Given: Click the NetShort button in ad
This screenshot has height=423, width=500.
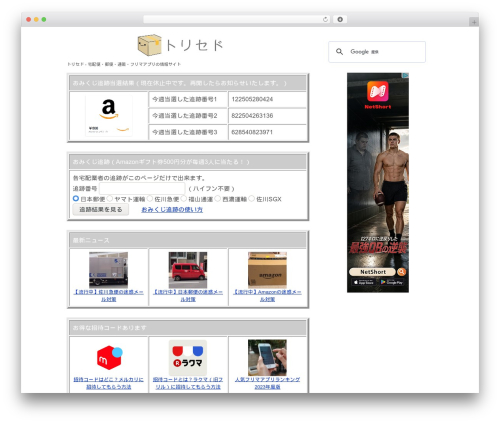Looking at the screenshot, I should point(373,272).
